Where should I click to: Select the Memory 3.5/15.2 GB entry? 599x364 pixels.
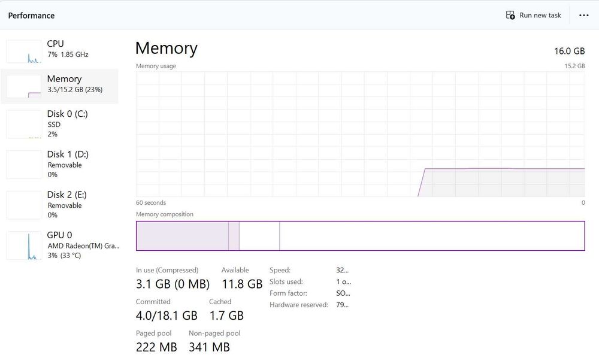point(74,84)
